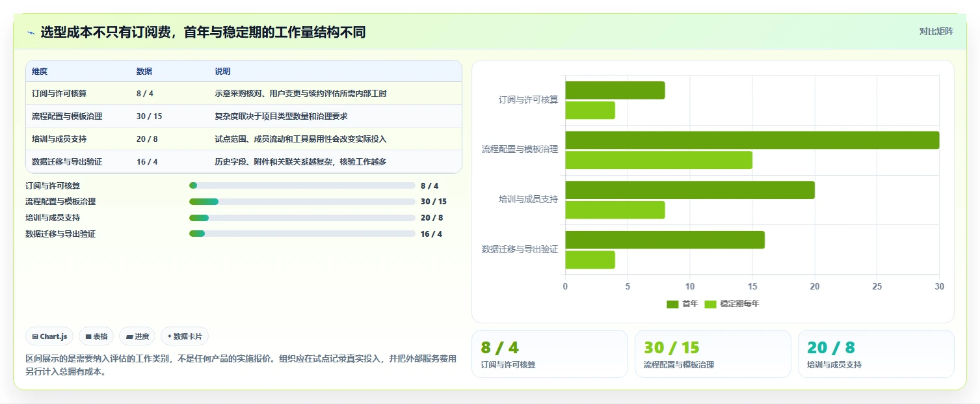This screenshot has width=980, height=404.
Task: Click progress list value 30 / 15
Action: coord(434,202)
